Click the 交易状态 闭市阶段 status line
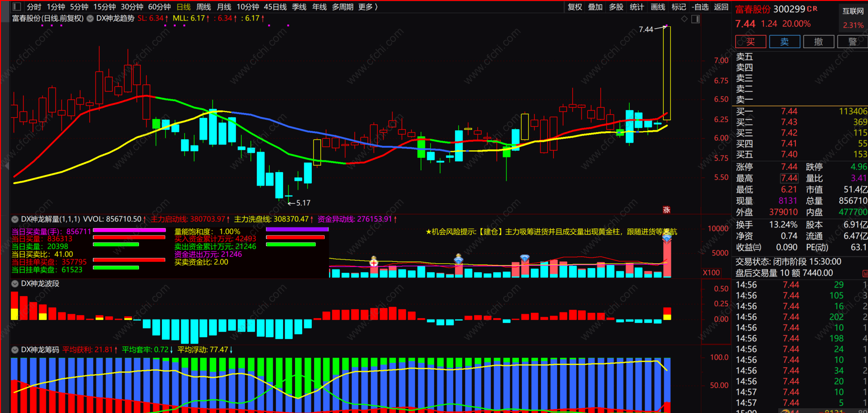 [788, 262]
